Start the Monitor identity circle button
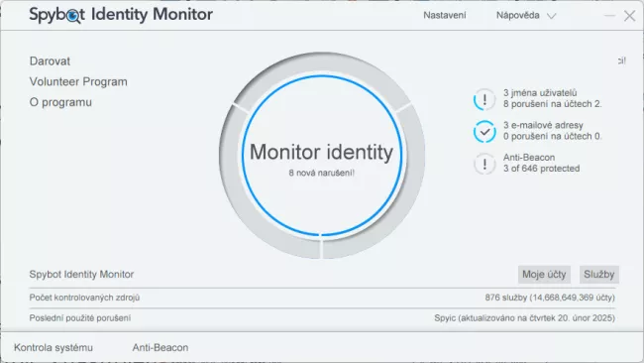 tap(322, 156)
